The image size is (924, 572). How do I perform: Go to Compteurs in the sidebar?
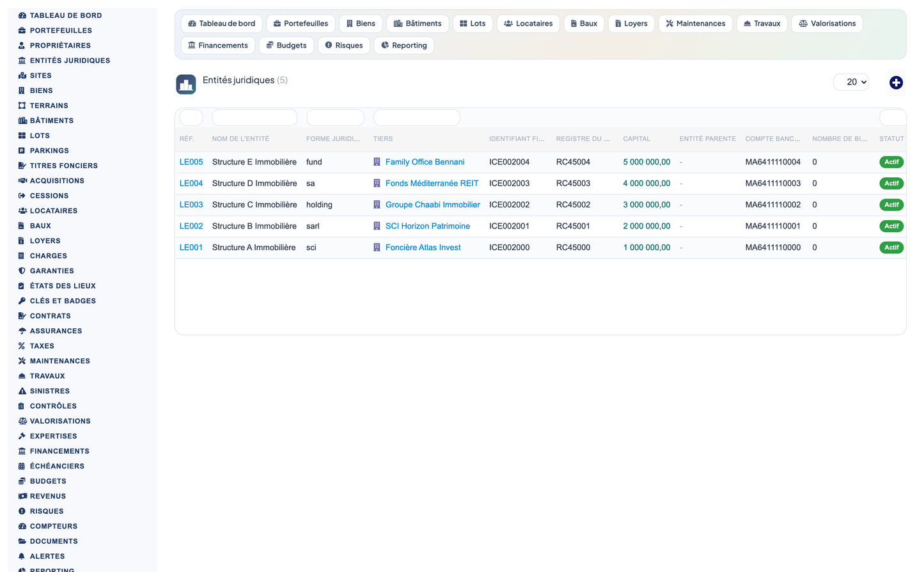[x=54, y=527]
